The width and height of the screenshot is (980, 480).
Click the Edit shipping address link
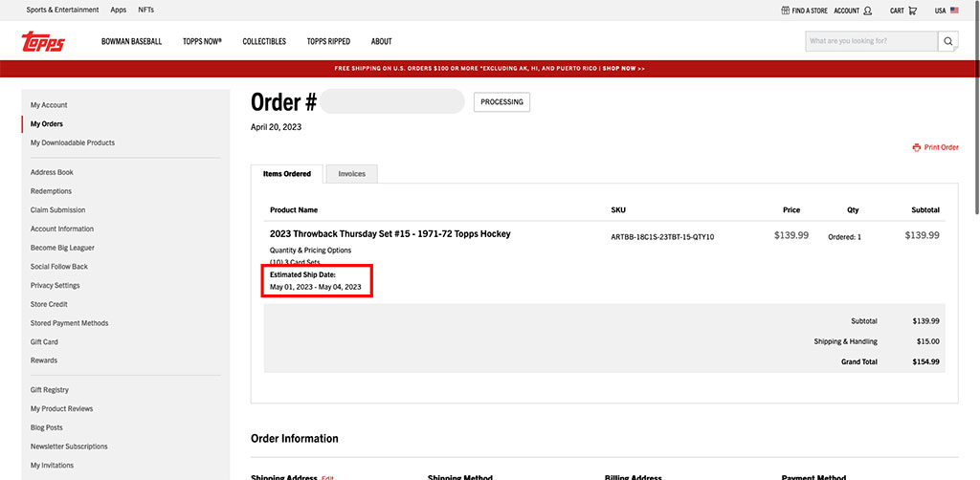pos(328,478)
